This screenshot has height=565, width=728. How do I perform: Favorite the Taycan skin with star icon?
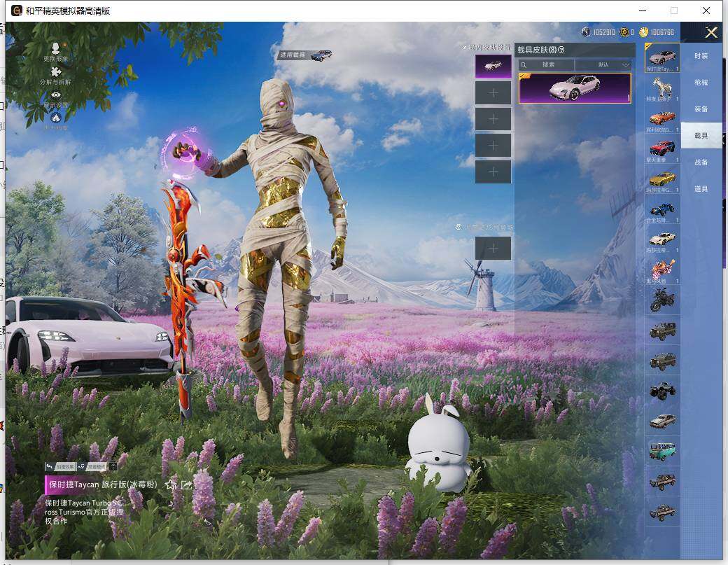point(170,484)
